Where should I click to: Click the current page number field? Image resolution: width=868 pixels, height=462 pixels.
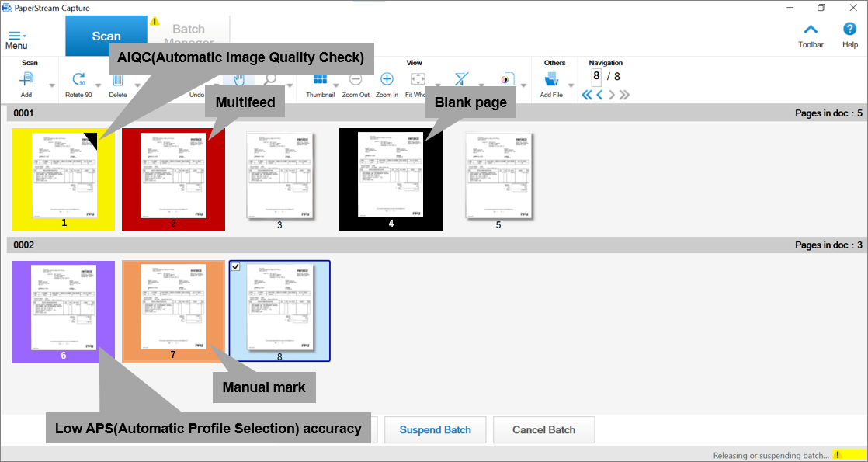pyautogui.click(x=596, y=77)
